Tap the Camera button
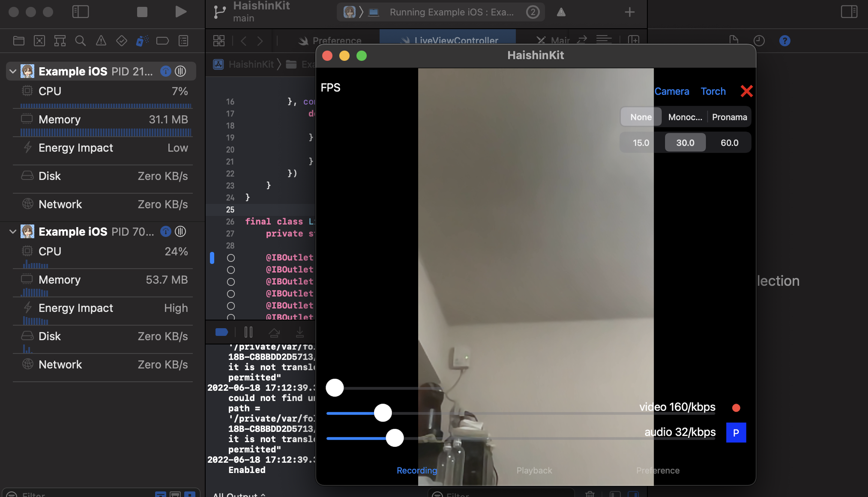The height and width of the screenshot is (497, 868). pyautogui.click(x=672, y=91)
